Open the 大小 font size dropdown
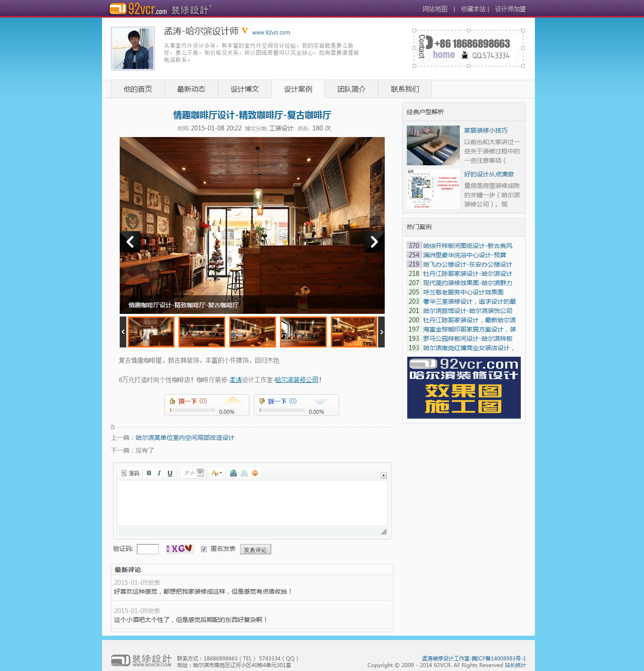This screenshot has width=644, height=671. point(193,473)
